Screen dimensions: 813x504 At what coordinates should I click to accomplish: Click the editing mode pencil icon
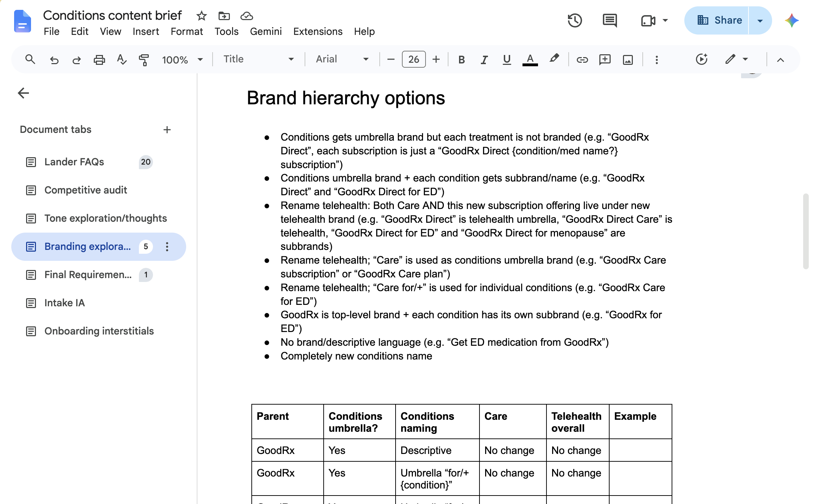point(730,59)
